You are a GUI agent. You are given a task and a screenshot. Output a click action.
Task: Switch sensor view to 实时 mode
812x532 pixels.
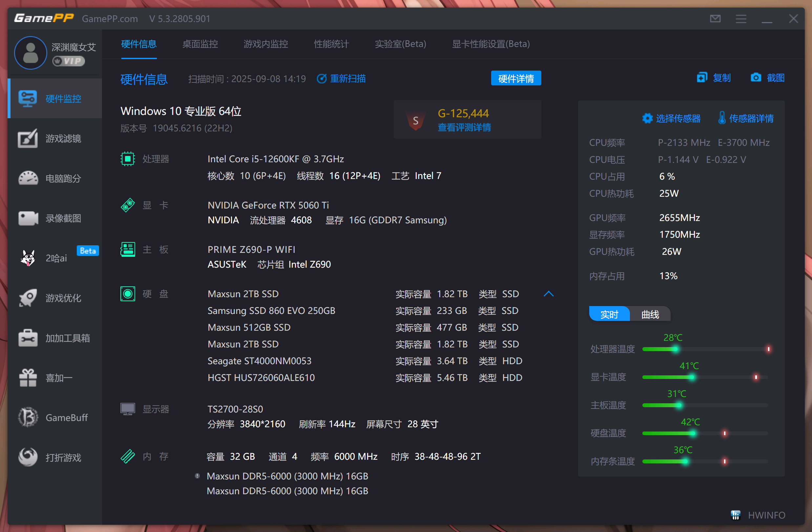pos(609,314)
